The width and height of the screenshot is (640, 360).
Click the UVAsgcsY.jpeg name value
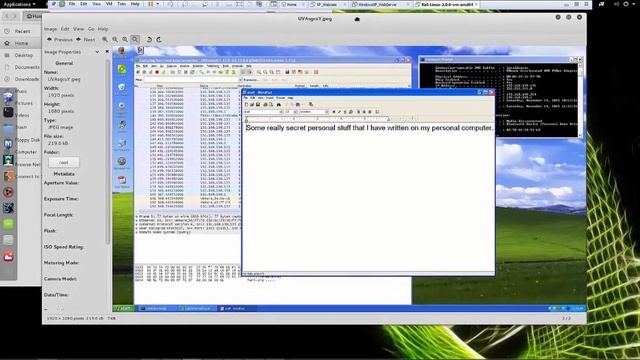[x=64, y=79]
